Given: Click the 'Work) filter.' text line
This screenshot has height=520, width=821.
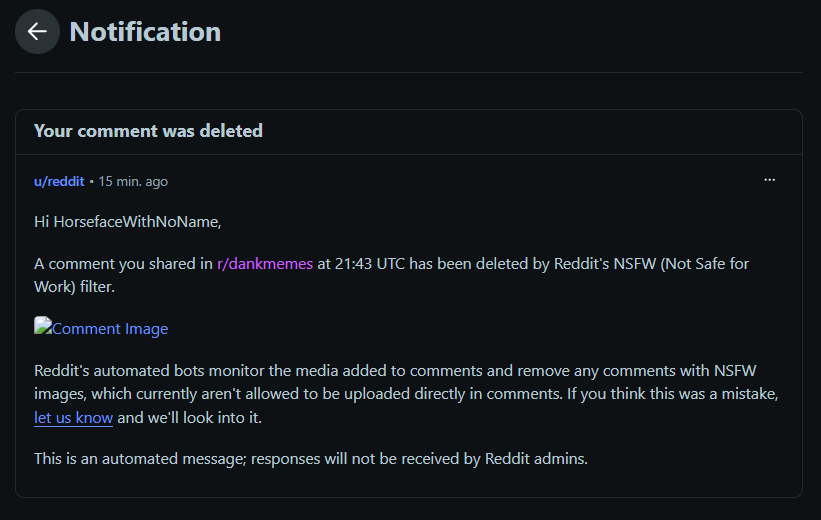Looking at the screenshot, I should [x=74, y=287].
